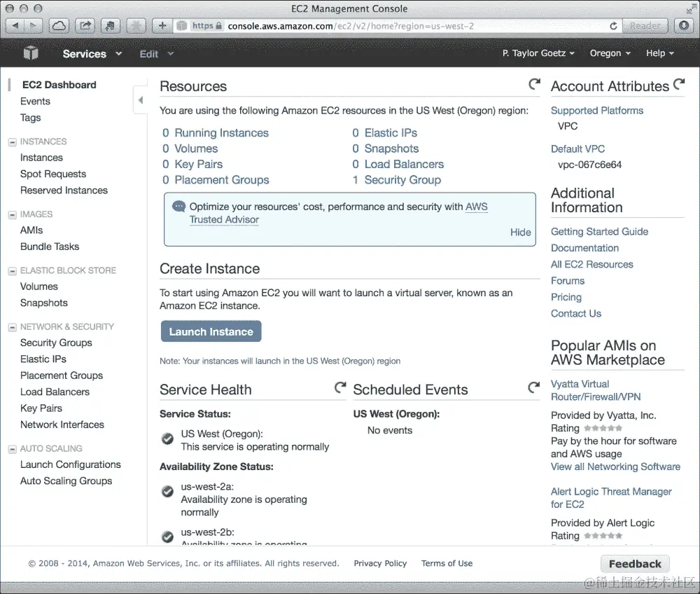Collapse the IMAGES navigation section

(x=13, y=215)
